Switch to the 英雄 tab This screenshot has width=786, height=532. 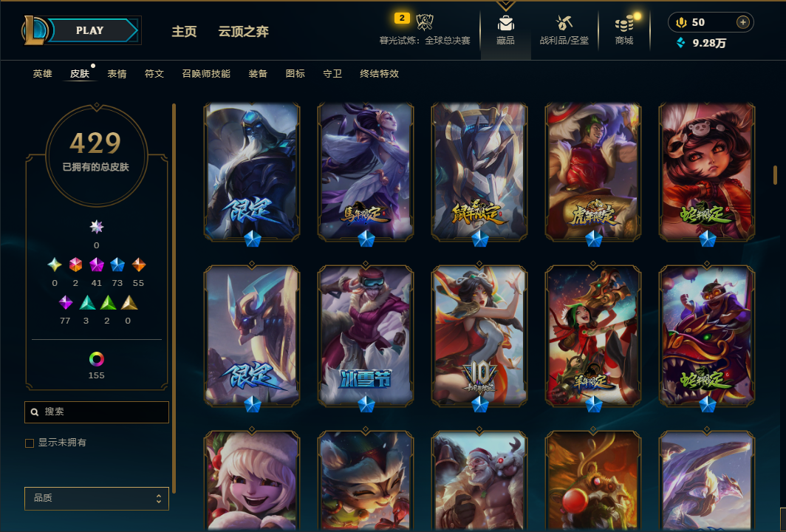43,74
